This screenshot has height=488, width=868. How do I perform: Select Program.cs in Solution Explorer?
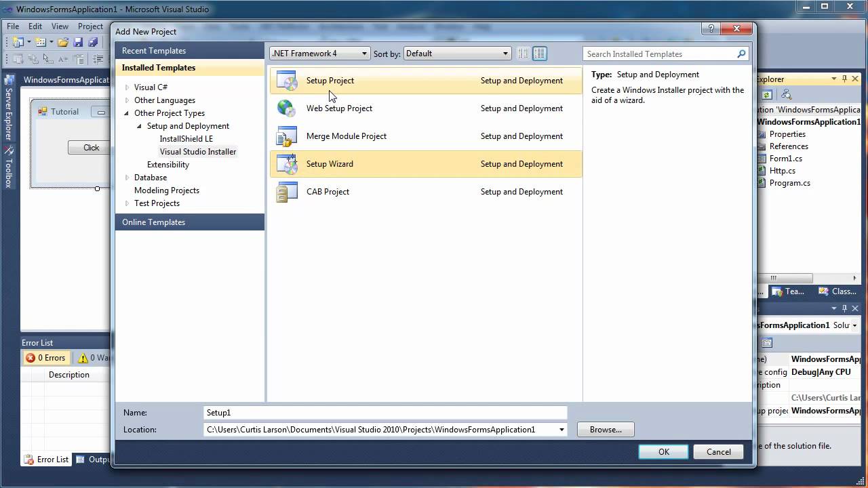pyautogui.click(x=789, y=183)
